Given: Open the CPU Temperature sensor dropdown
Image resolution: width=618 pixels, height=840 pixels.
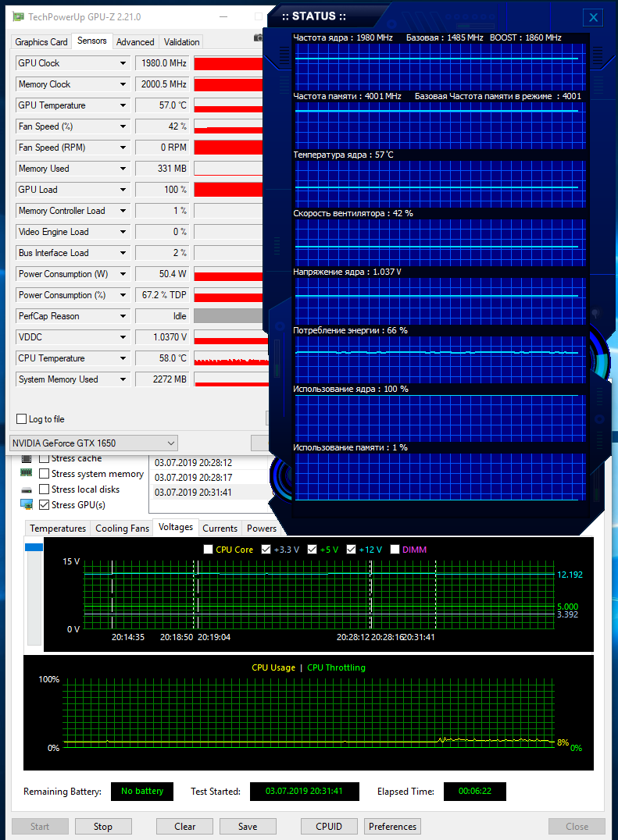Looking at the screenshot, I should 123,358.
